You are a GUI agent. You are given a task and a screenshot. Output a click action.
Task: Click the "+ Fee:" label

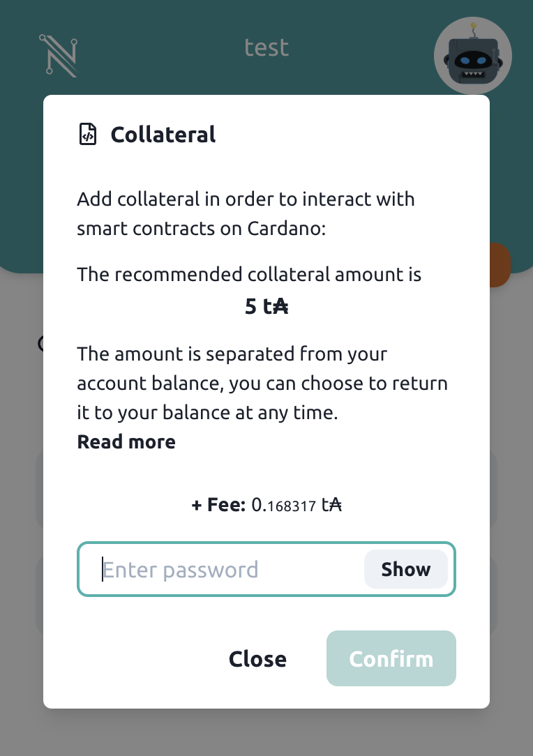click(218, 505)
